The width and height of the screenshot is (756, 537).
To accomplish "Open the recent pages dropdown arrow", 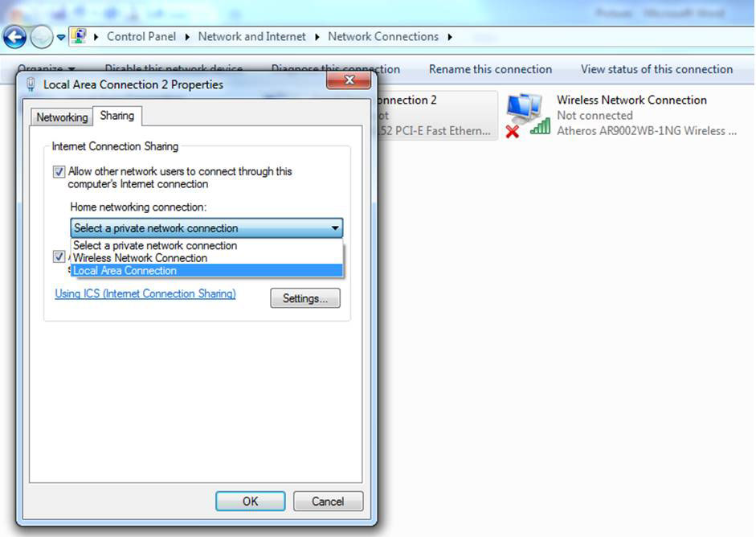I will click(61, 37).
